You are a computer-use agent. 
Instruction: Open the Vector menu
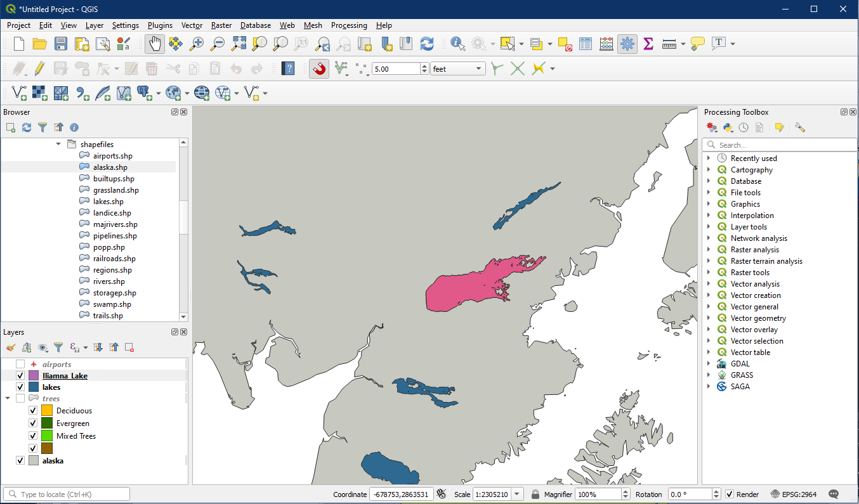[x=192, y=25]
